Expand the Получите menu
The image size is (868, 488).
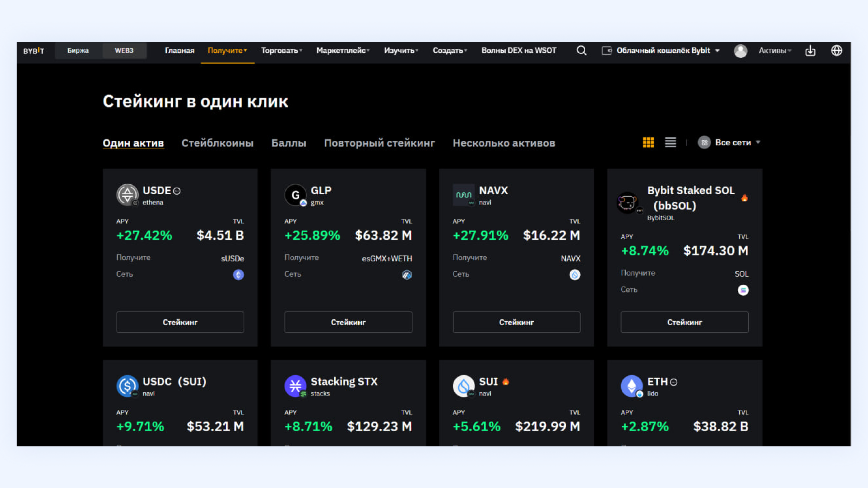tap(228, 51)
